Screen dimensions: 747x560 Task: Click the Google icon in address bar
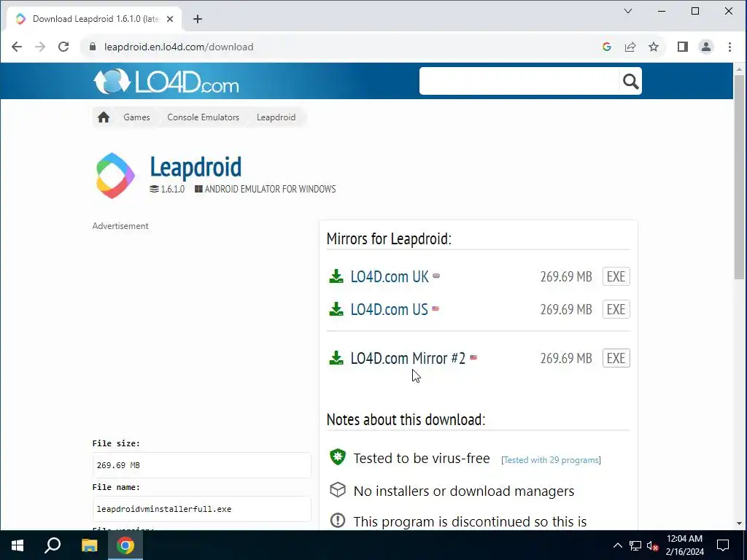coord(606,47)
